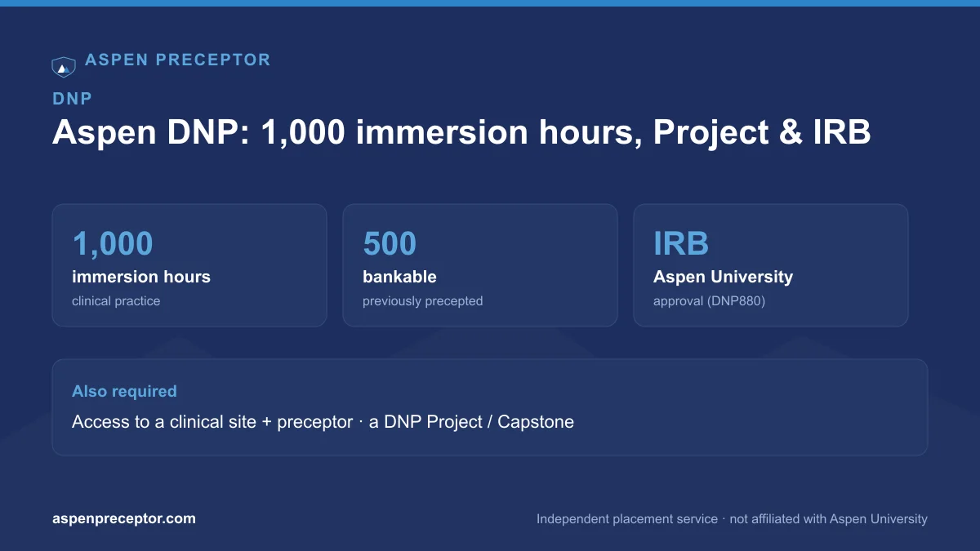Click the Independent placement service disclaimer
The image size is (980, 551).
pyautogui.click(x=732, y=518)
